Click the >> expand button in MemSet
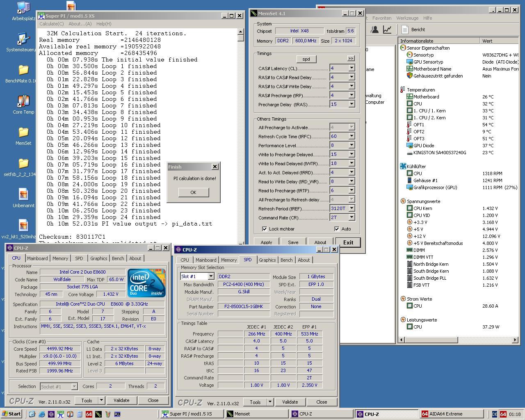525x420 pixels. coord(351,59)
